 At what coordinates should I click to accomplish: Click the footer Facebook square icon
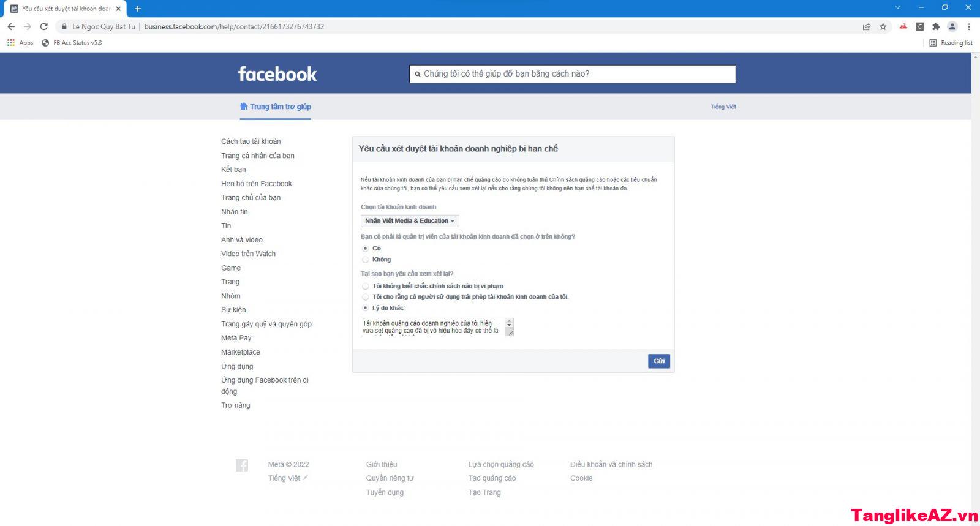coord(242,465)
